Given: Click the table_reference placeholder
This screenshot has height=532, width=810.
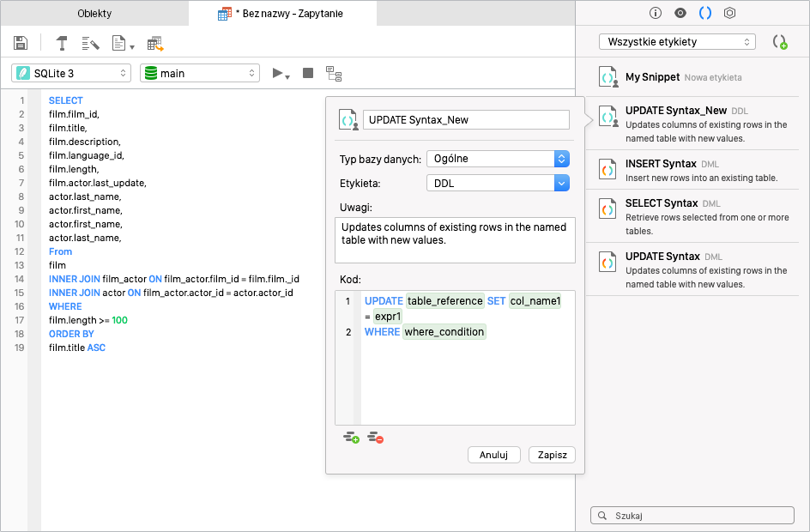Looking at the screenshot, I should point(444,301).
